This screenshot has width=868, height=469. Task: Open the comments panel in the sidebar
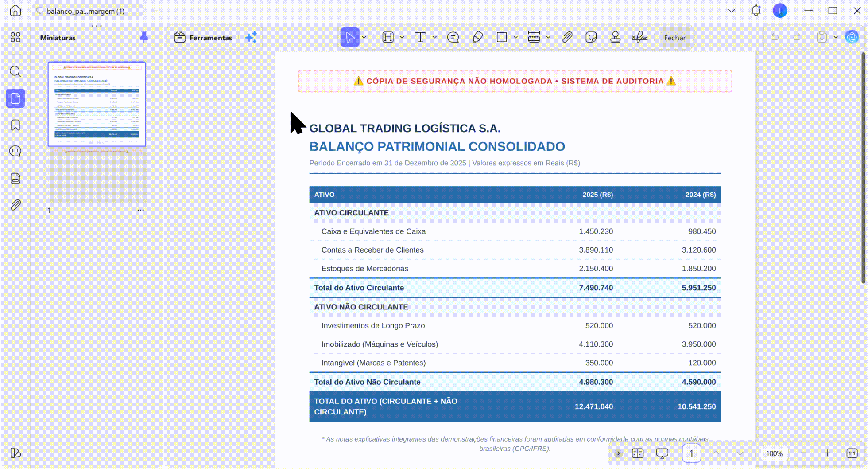tap(15, 152)
